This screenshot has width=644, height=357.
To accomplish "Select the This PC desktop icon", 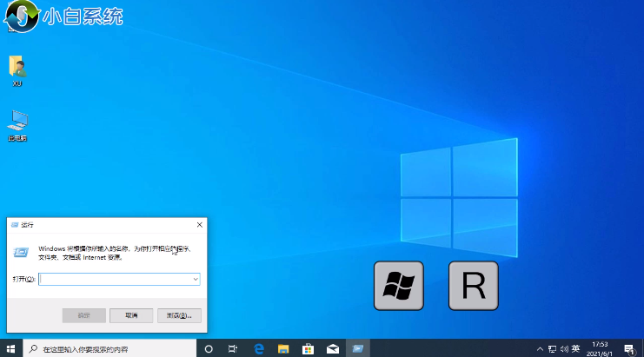I will pyautogui.click(x=17, y=122).
